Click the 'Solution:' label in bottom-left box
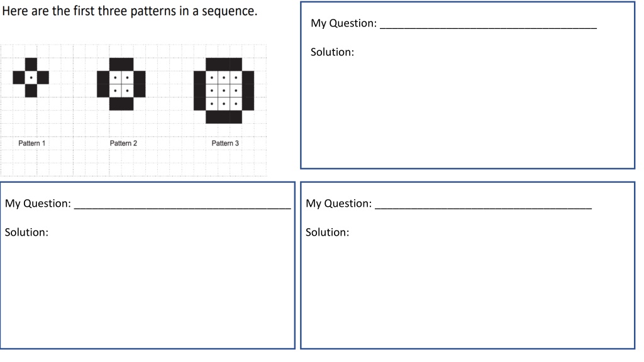Screen dimensions: 644x362 [26, 233]
